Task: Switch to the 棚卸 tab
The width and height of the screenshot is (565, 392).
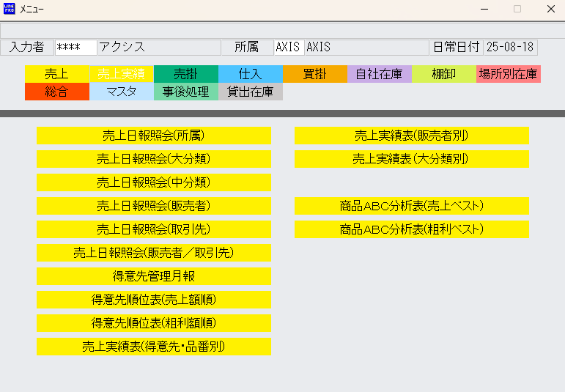Action: pos(443,74)
